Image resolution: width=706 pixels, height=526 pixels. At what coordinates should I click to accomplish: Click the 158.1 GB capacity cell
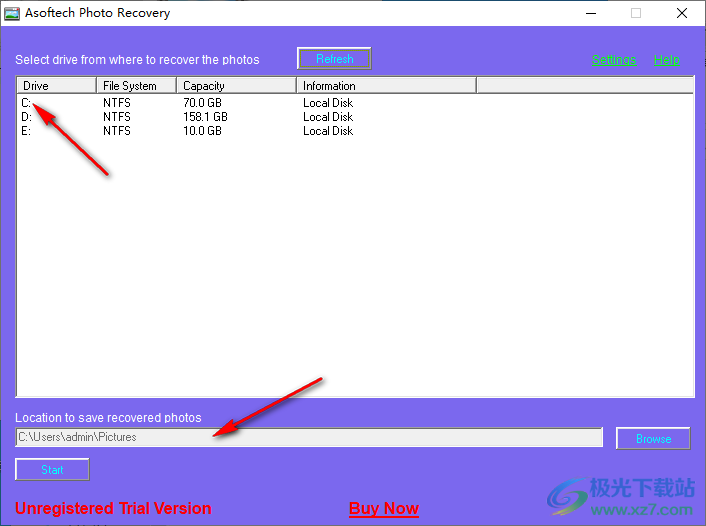205,117
